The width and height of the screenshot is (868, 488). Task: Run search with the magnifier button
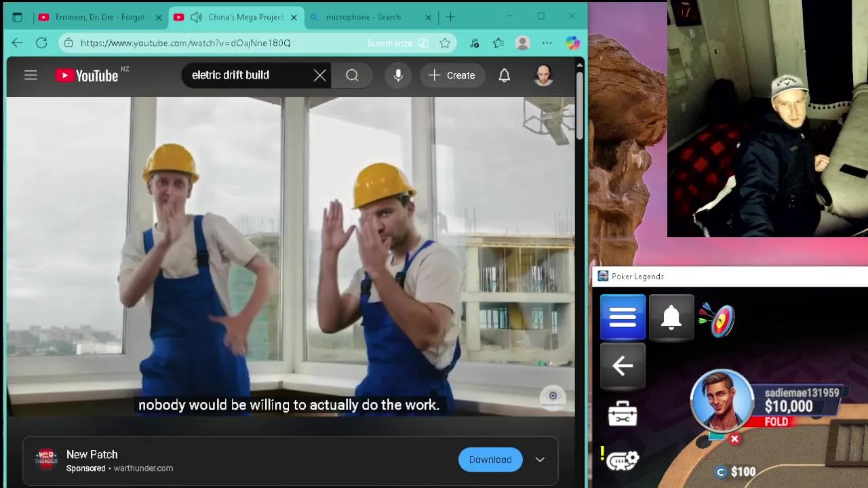point(352,75)
